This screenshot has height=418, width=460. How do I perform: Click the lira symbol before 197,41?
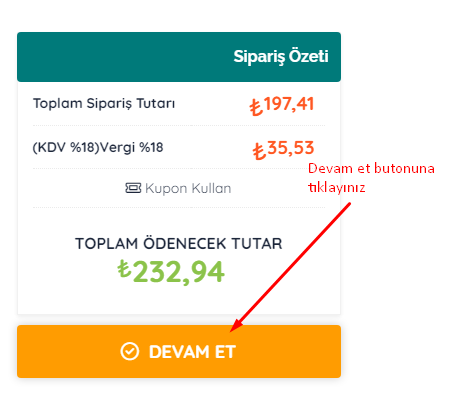coord(256,107)
